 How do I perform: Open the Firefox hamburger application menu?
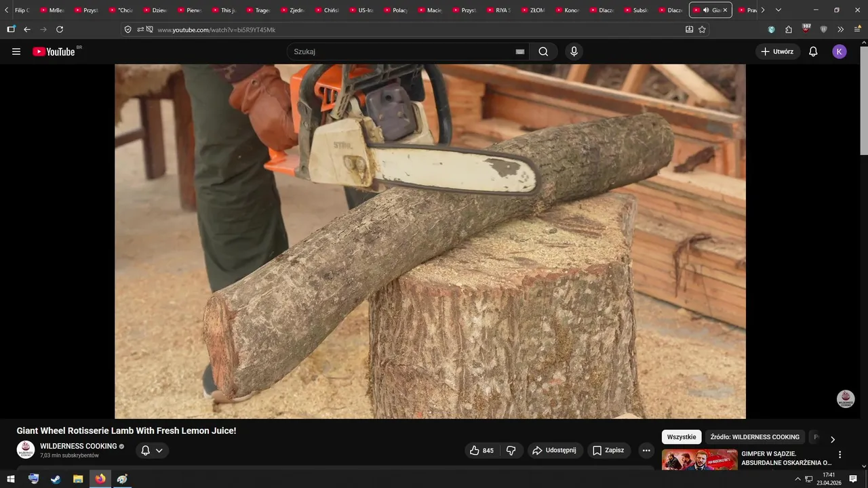click(x=857, y=29)
